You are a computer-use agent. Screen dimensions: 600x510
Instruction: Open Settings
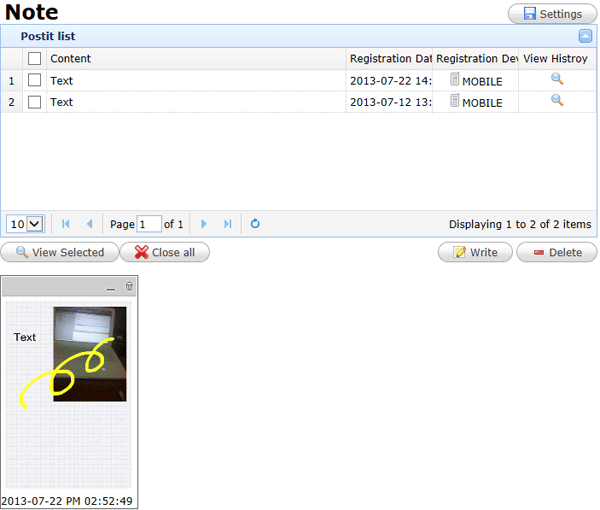552,14
